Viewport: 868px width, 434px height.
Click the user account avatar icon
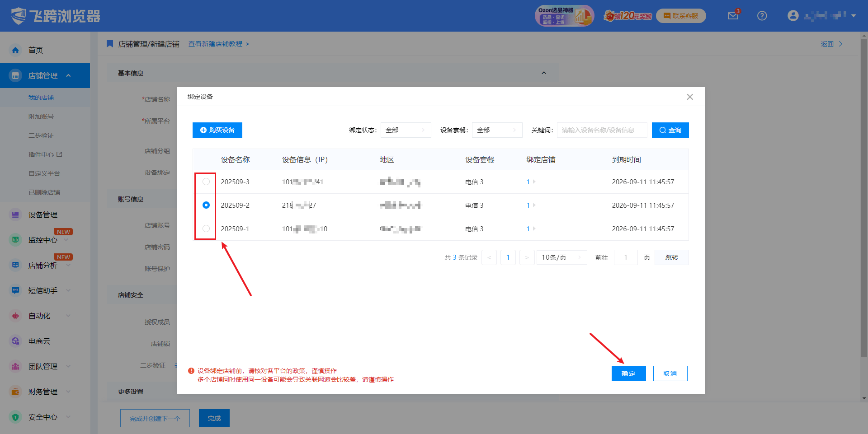coord(793,16)
